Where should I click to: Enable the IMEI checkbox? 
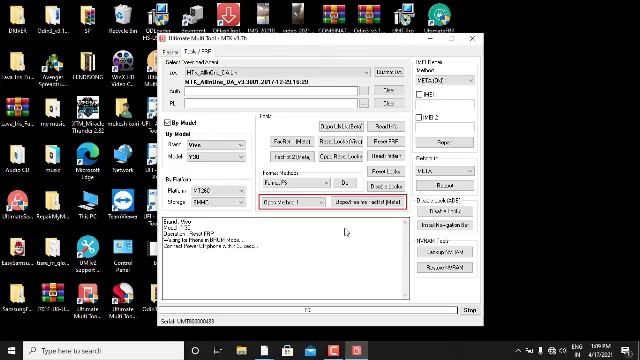[x=419, y=94]
